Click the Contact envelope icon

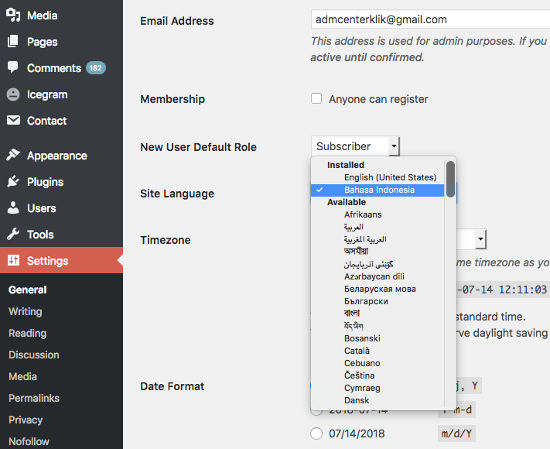pyautogui.click(x=13, y=120)
